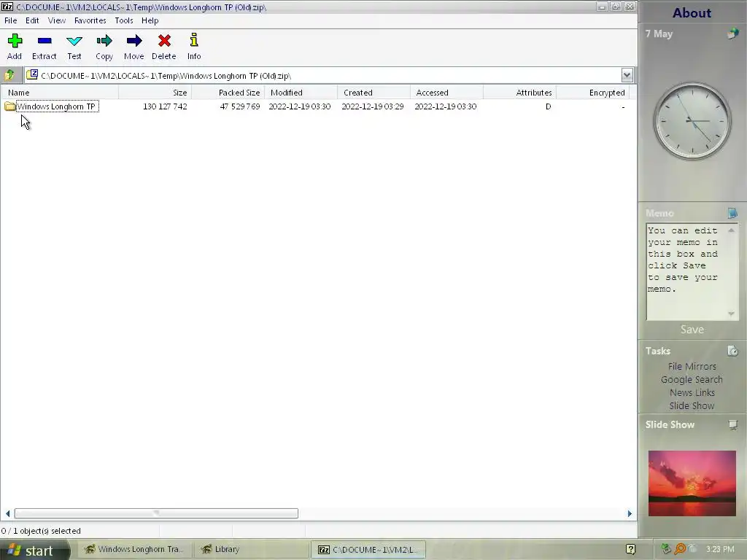This screenshot has width=747, height=560.
Task: Click the Move toolbar icon
Action: [134, 41]
